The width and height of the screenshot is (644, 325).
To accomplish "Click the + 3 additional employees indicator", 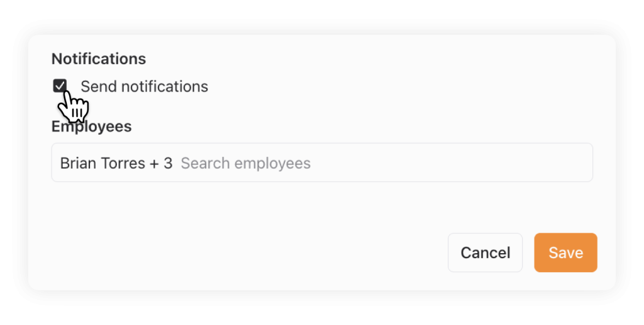I will tap(161, 163).
